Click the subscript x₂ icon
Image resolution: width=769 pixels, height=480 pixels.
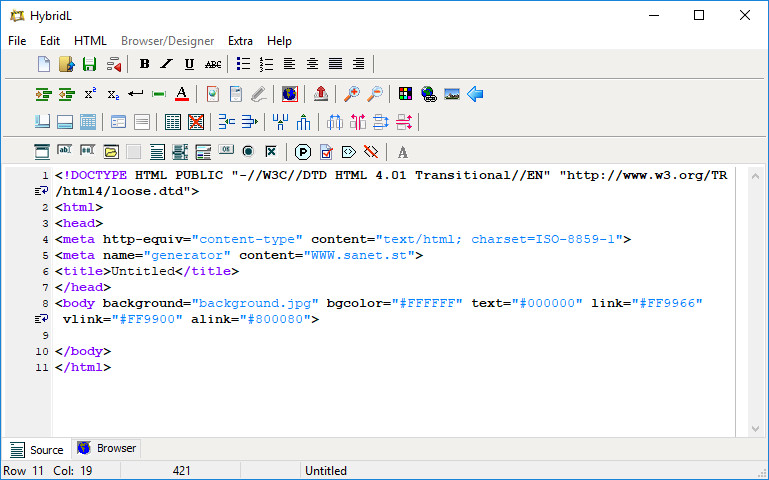(113, 94)
